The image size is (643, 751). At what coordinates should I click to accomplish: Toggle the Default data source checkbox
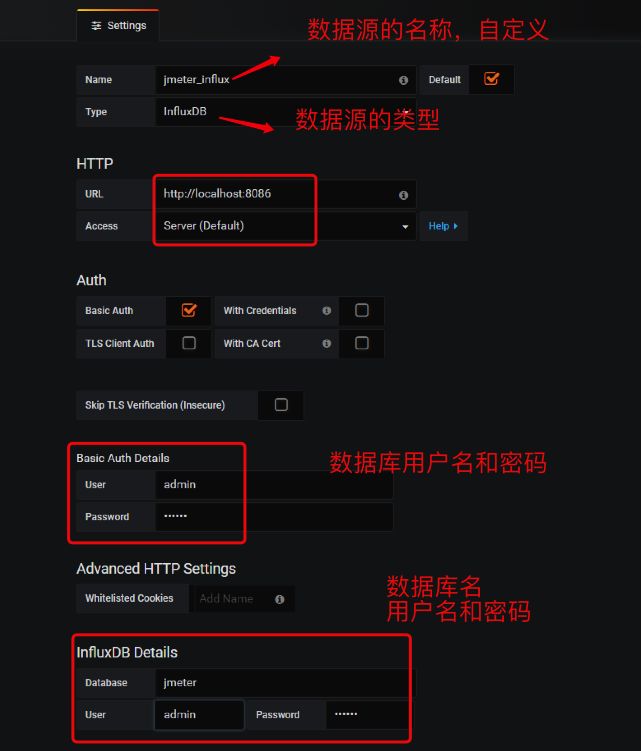coord(492,79)
